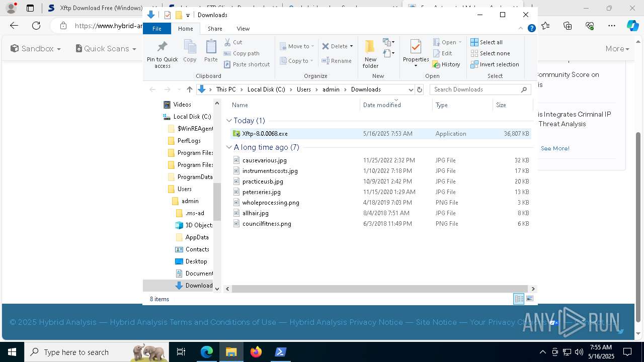Click Users in address breadcrumb
The image size is (644, 362).
click(303, 89)
